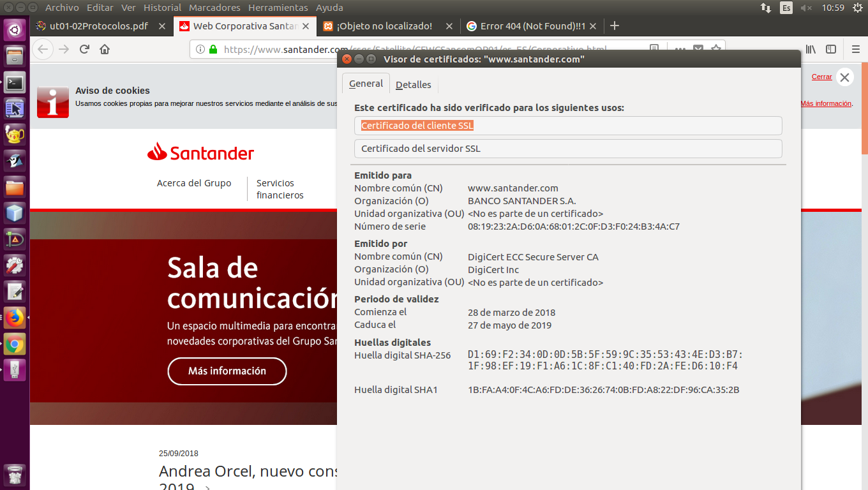Open the power and session menu
The height and width of the screenshot is (490, 868).
coord(857,8)
